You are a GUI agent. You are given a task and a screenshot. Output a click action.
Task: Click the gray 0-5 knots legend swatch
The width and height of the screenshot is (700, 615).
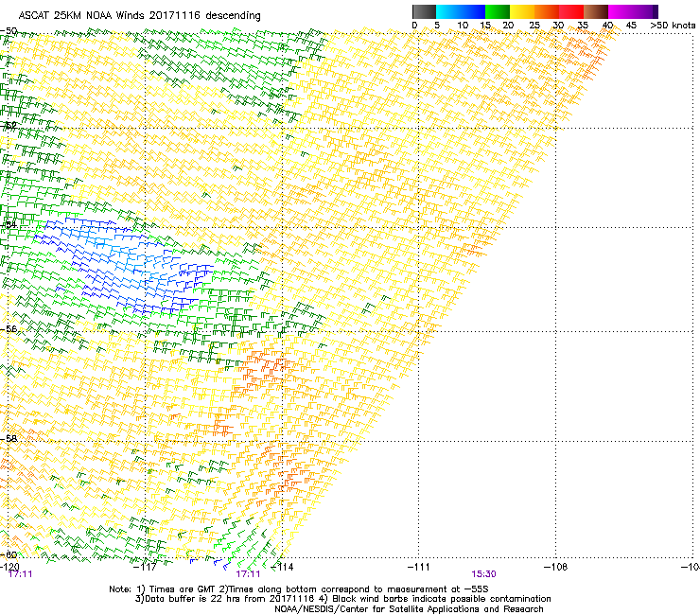424,11
